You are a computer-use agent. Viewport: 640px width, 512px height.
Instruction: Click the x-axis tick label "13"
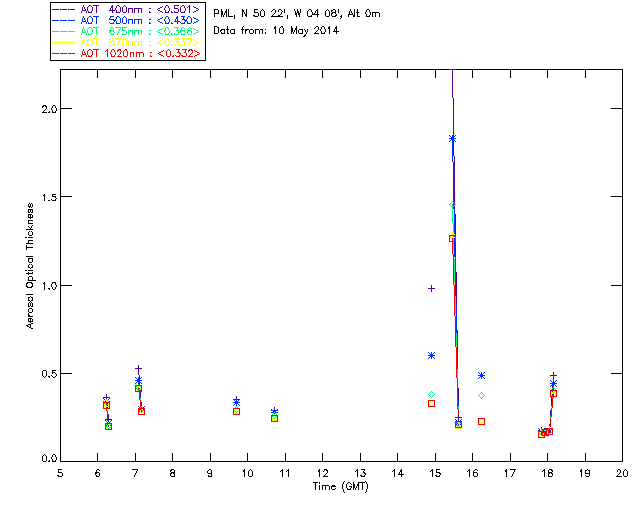click(360, 473)
